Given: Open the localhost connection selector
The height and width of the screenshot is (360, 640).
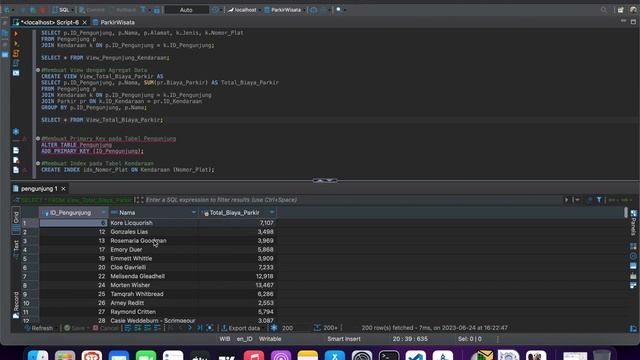Looking at the screenshot, I should pyautogui.click(x=242, y=10).
